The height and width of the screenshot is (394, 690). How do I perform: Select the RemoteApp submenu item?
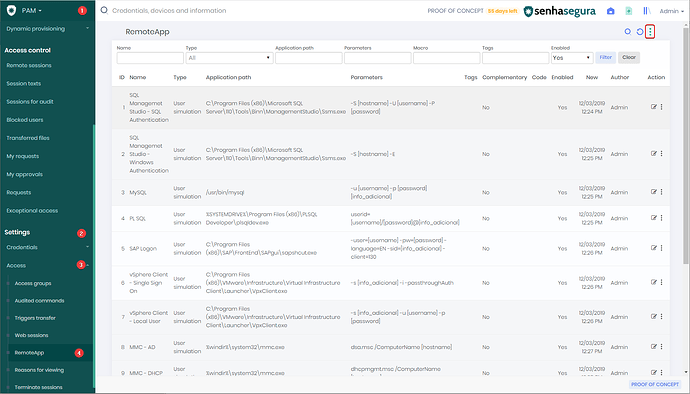(x=29, y=353)
